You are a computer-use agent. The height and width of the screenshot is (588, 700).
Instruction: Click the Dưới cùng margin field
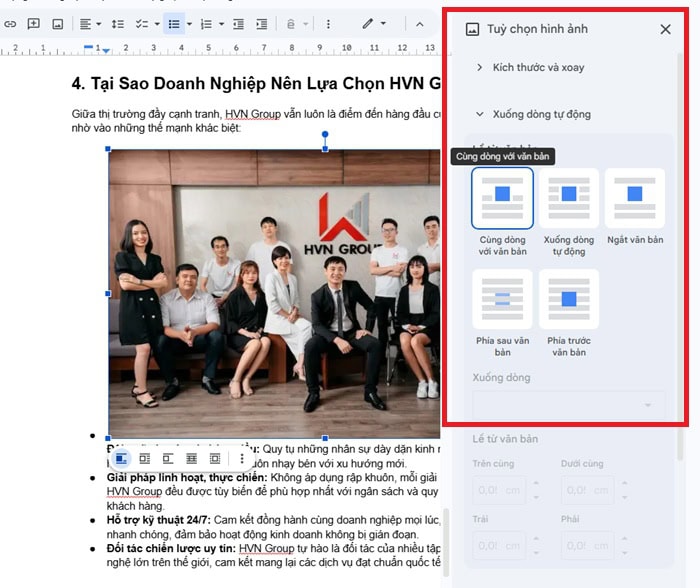click(x=588, y=490)
